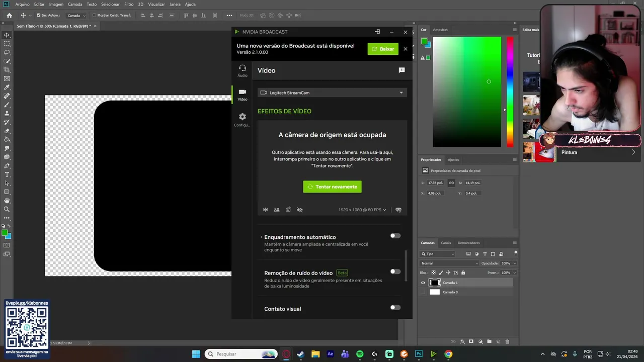The height and width of the screenshot is (362, 644).
Task: Switch to the Canais tab
Action: (446, 243)
